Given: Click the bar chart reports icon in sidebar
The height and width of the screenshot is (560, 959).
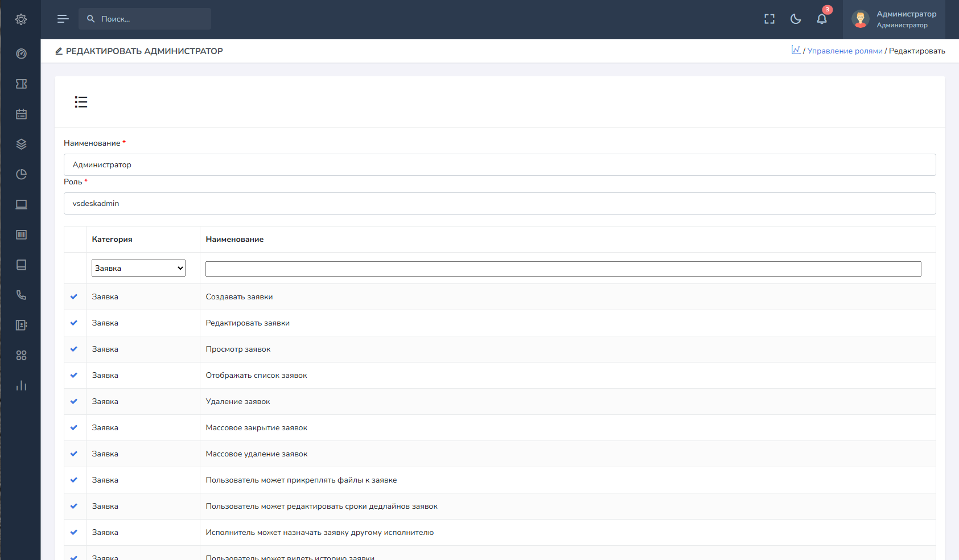Looking at the screenshot, I should (x=21, y=385).
